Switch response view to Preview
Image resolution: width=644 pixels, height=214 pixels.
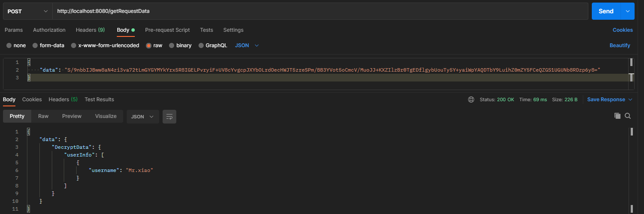[x=72, y=116]
